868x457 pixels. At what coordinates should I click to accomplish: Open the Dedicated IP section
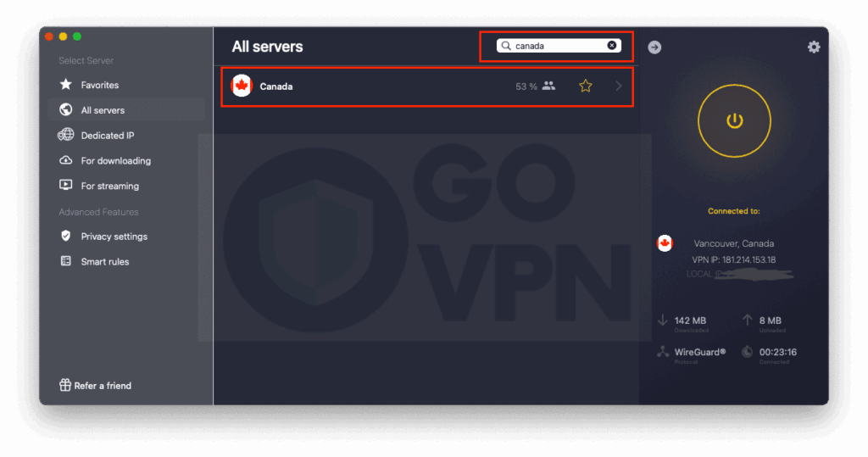[107, 136]
